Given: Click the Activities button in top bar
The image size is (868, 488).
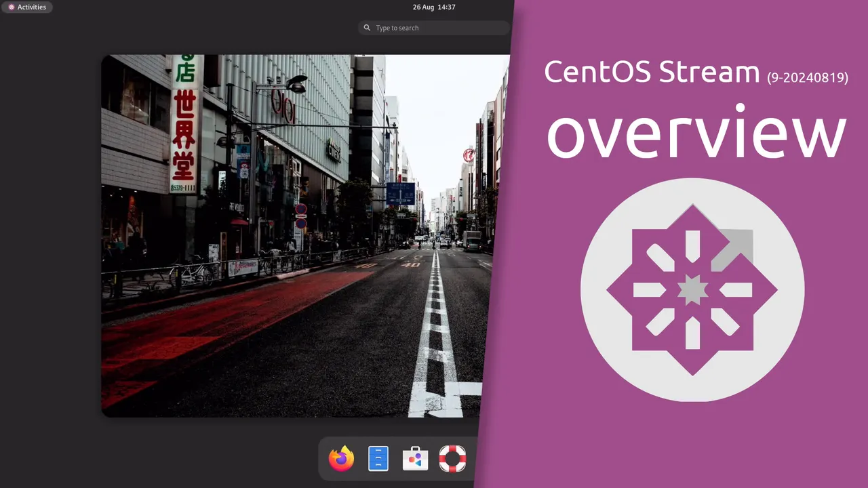Looking at the screenshot, I should (27, 7).
